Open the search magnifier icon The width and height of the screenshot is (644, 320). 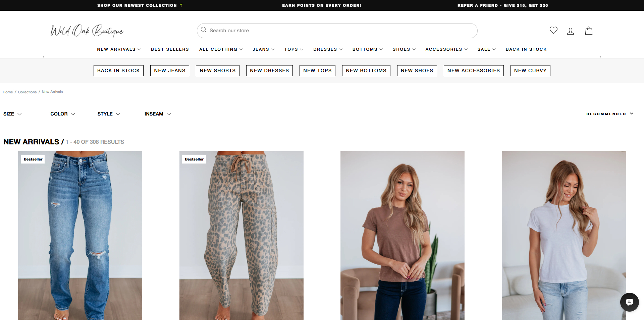point(204,30)
